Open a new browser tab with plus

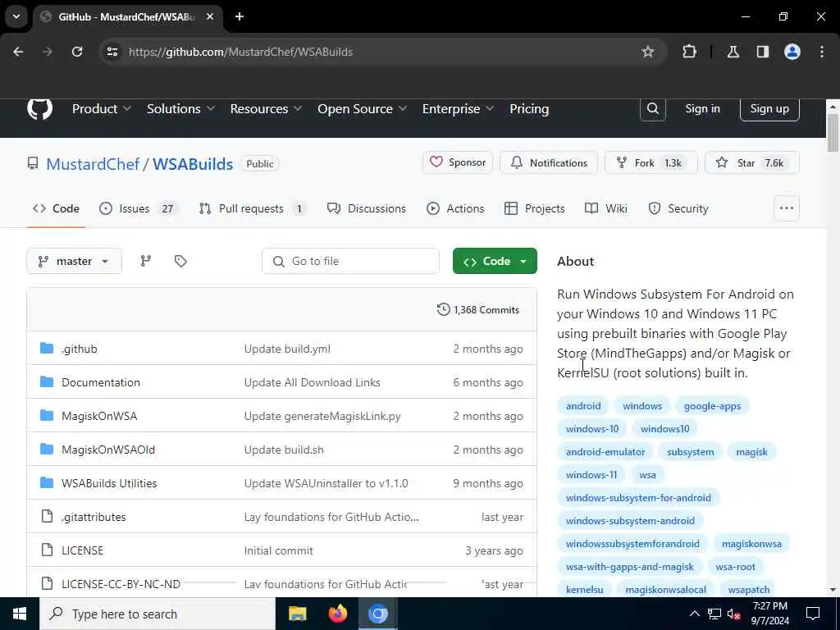(240, 16)
